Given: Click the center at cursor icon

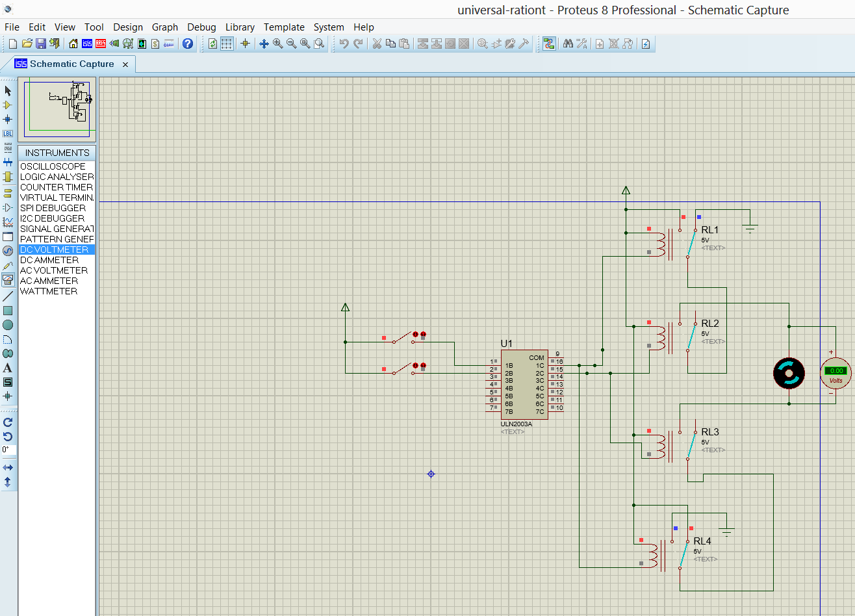Looking at the screenshot, I should tap(246, 44).
